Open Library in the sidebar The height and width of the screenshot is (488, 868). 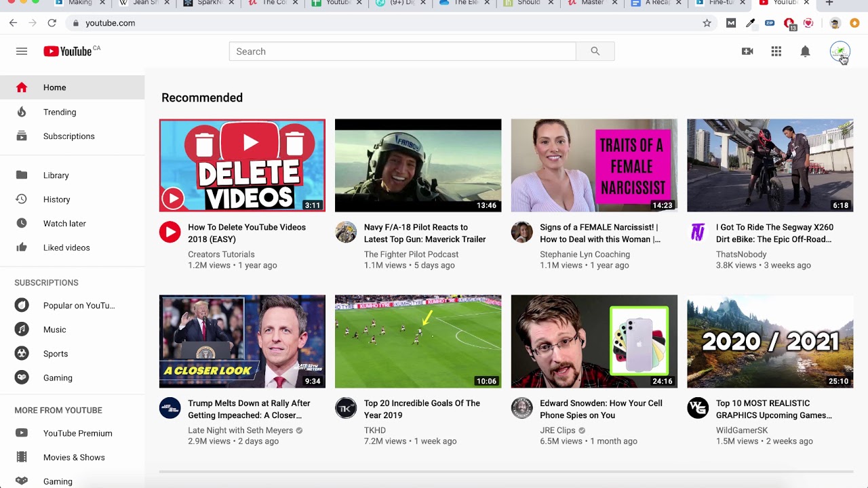(72, 176)
